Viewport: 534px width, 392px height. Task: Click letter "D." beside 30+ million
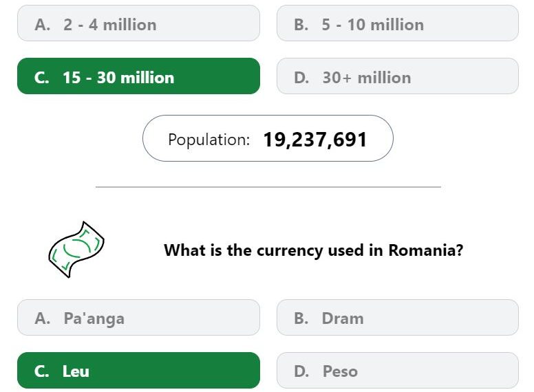301,78
